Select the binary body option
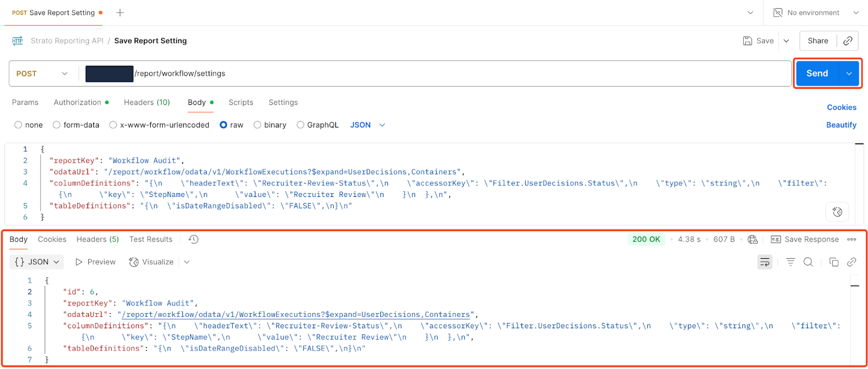Screen dimensions: 868x369 (x=257, y=125)
